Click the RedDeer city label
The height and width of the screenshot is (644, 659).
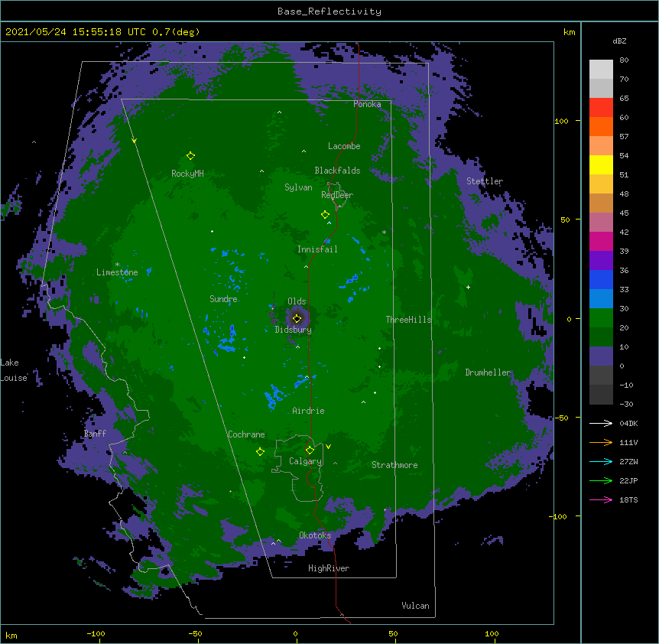[x=337, y=195]
